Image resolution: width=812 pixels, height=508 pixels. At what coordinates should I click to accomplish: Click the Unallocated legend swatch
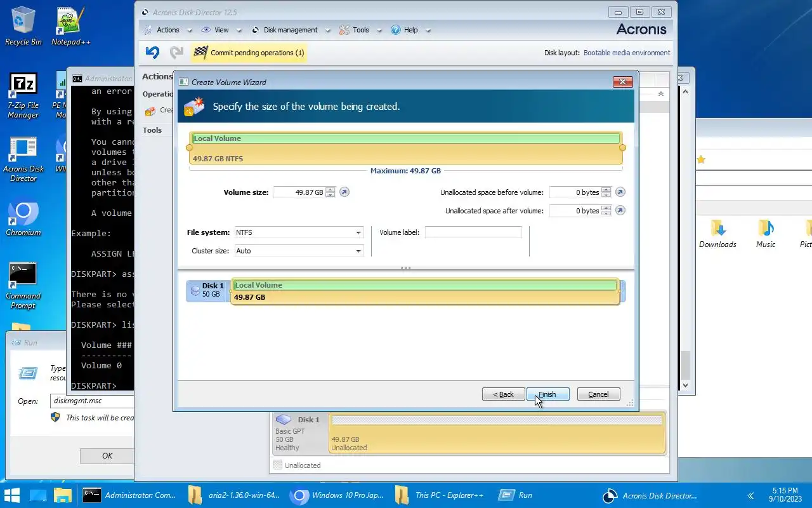(x=277, y=465)
